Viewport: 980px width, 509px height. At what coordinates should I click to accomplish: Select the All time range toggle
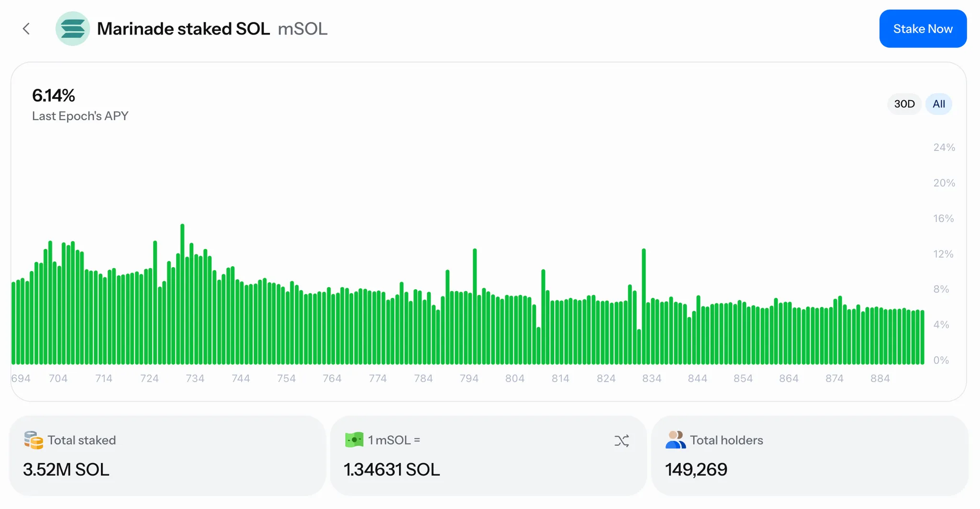[x=938, y=104]
